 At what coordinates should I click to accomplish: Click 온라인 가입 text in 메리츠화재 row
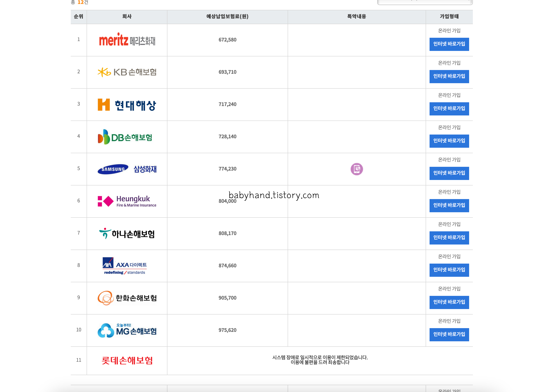click(449, 31)
